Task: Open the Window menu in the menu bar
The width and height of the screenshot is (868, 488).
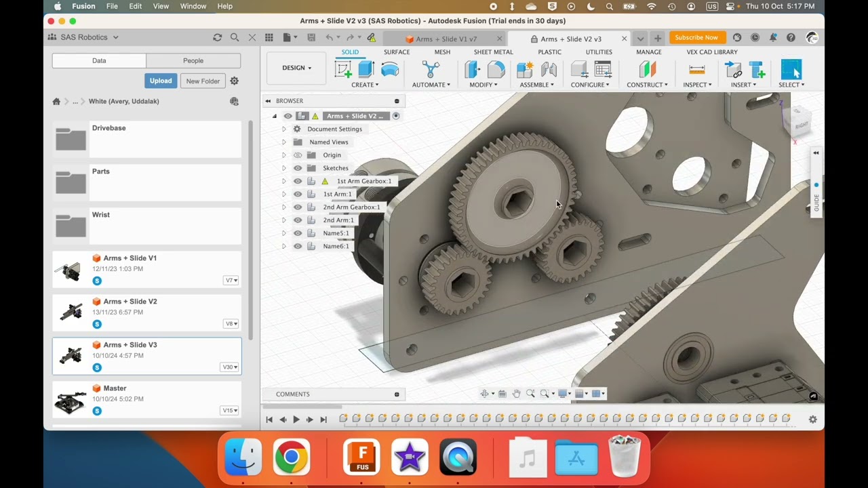Action: (x=193, y=6)
